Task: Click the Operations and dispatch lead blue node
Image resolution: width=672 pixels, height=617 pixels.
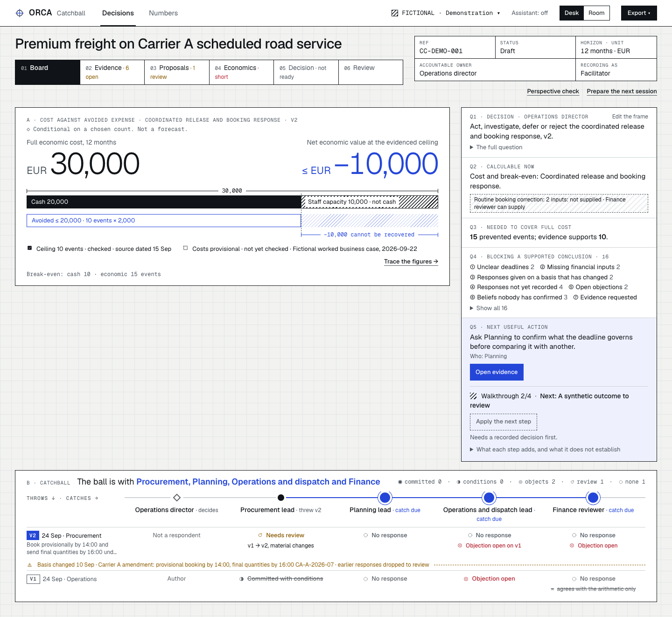Action: pyautogui.click(x=489, y=498)
